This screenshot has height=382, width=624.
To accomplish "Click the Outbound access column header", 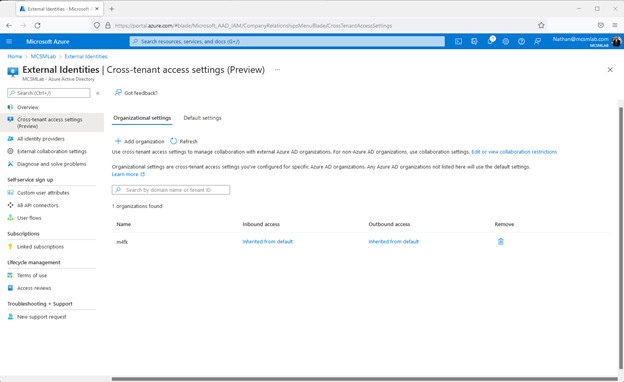I will [389, 224].
